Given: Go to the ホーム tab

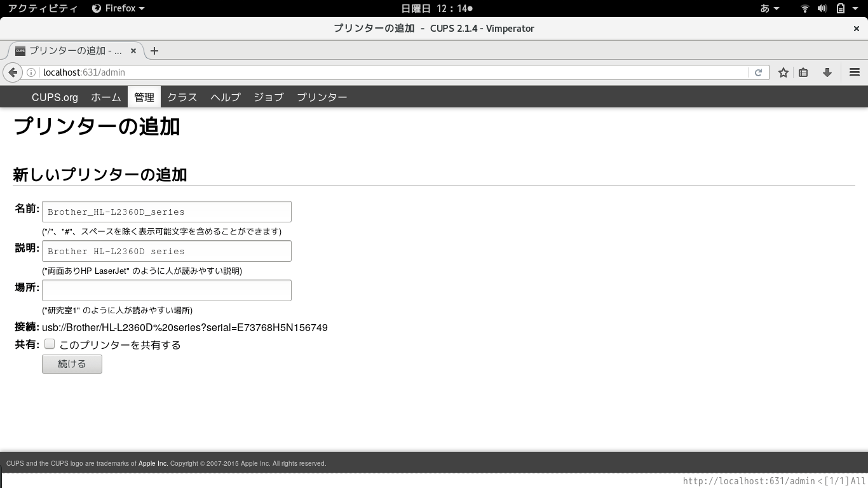Looking at the screenshot, I should [106, 97].
